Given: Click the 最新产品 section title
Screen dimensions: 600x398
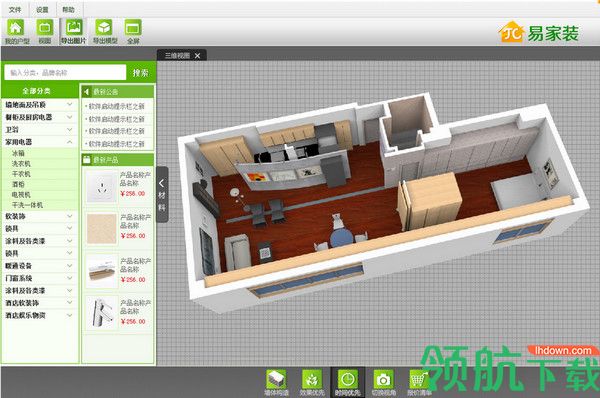Looking at the screenshot, I should tap(106, 160).
